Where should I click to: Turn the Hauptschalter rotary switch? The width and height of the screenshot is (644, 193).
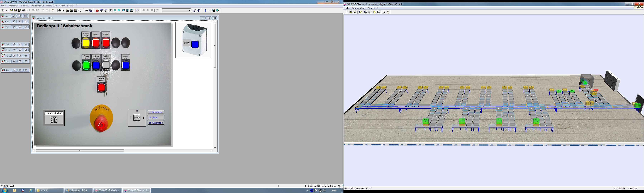(x=54, y=120)
